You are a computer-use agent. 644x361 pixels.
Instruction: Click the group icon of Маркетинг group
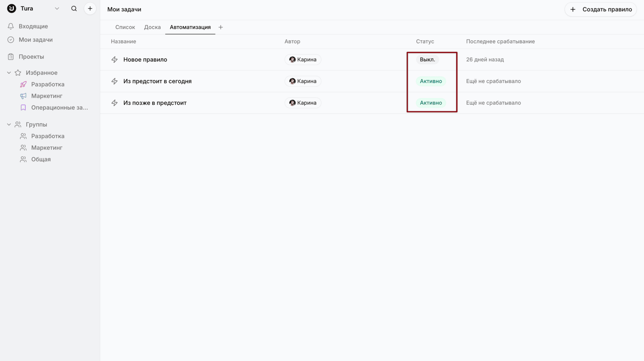point(23,148)
